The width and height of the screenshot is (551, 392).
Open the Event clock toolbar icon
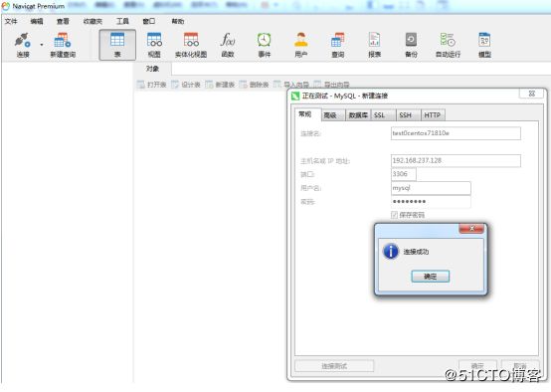[x=265, y=45]
